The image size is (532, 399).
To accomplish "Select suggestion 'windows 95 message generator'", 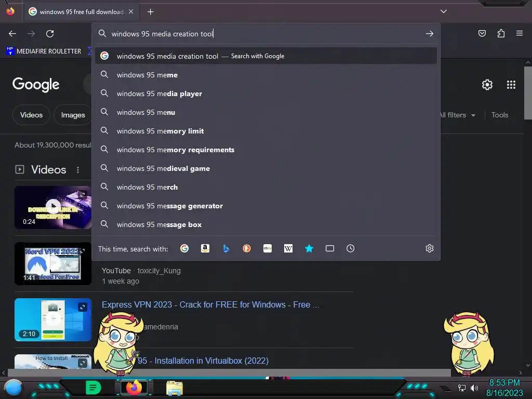I will (265, 206).
